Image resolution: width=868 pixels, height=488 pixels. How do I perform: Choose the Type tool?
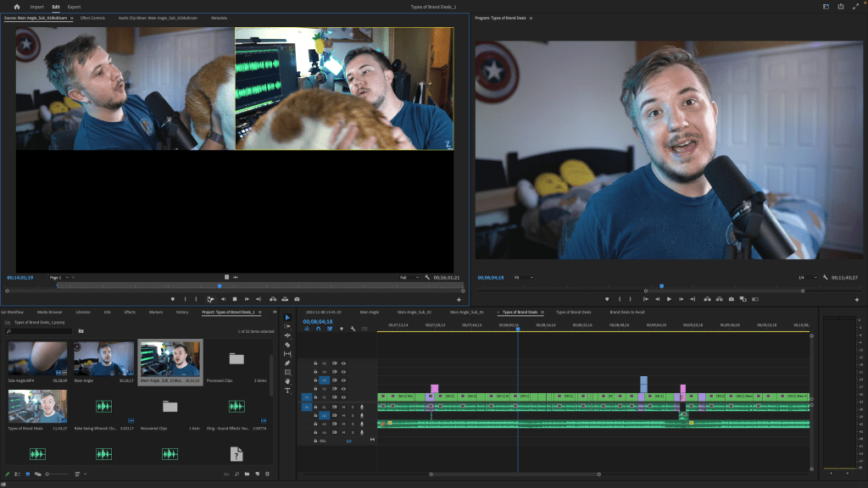click(x=287, y=391)
